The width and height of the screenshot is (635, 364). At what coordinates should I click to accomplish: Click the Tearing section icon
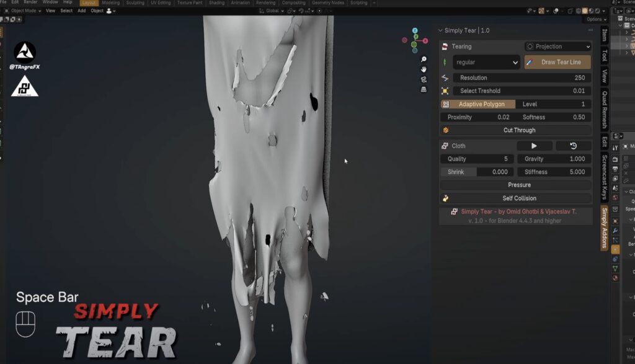(x=445, y=47)
